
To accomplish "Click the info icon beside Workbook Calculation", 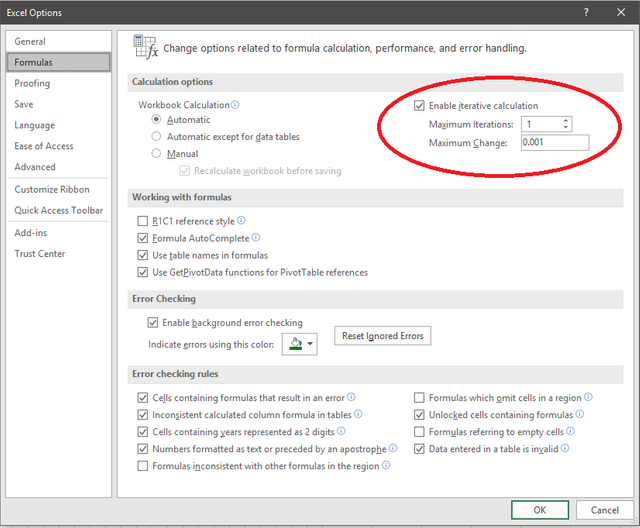I will pyautogui.click(x=235, y=105).
